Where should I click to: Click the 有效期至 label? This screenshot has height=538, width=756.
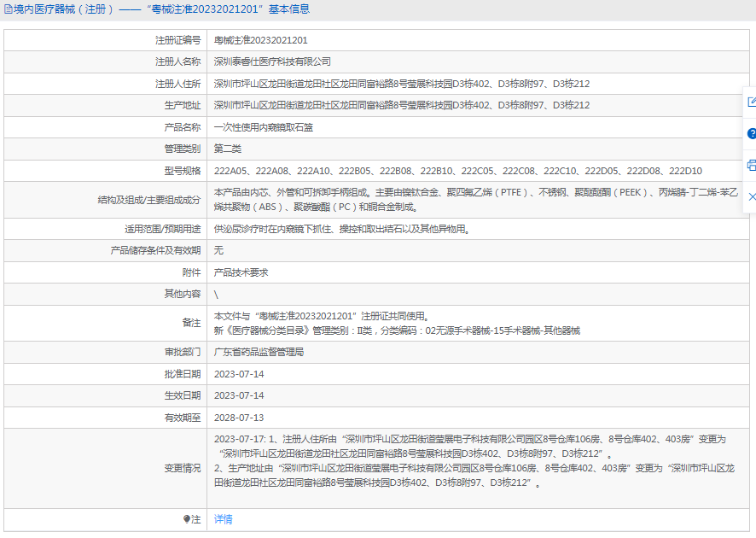click(183, 418)
